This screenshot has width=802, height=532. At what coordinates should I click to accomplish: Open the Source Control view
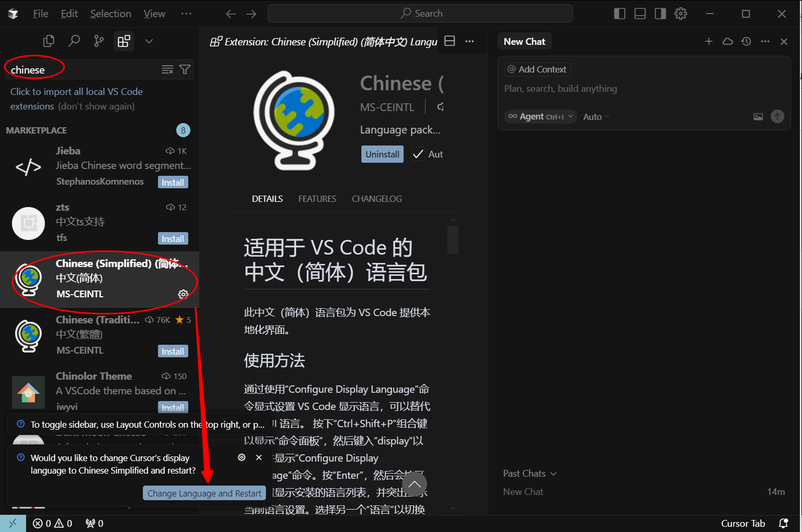(99, 41)
